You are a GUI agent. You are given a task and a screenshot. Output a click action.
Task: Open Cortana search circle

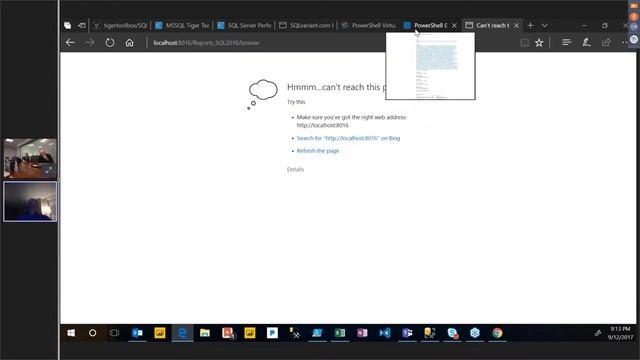pos(93,333)
